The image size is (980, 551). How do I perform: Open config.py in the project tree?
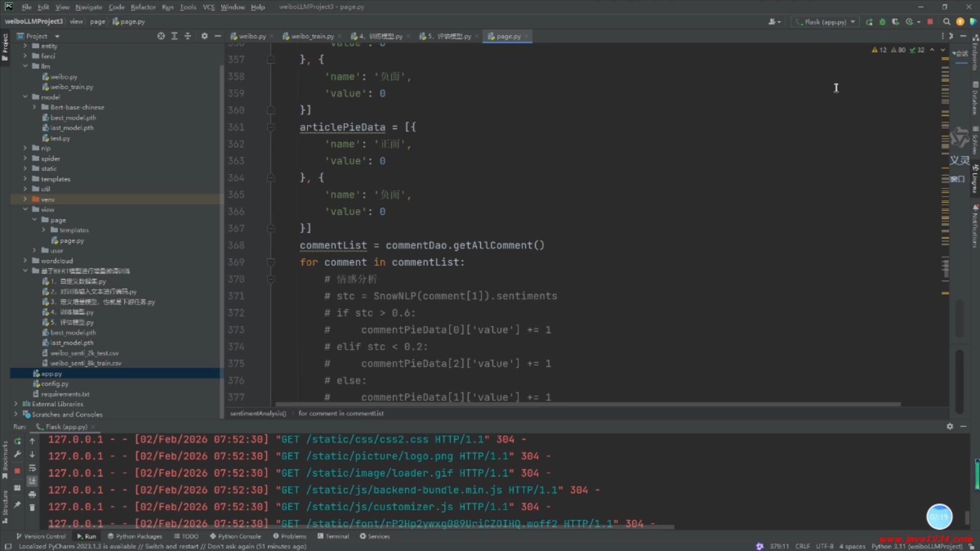(x=55, y=384)
